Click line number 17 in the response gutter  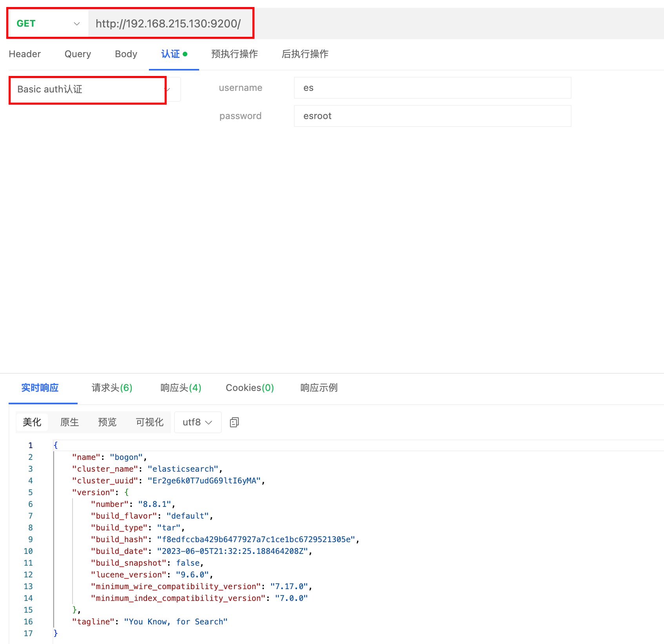[28, 633]
